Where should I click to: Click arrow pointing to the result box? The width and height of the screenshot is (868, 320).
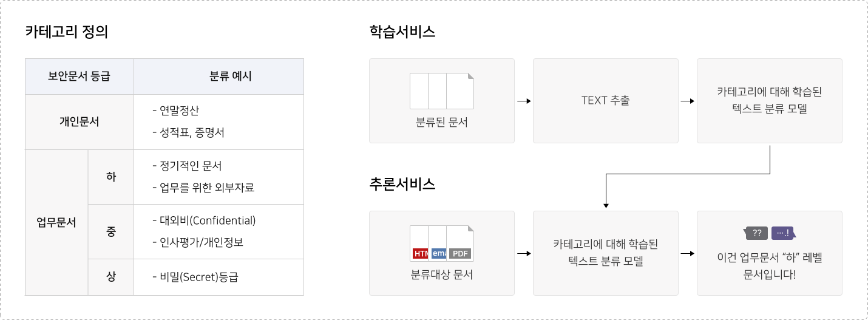click(688, 253)
